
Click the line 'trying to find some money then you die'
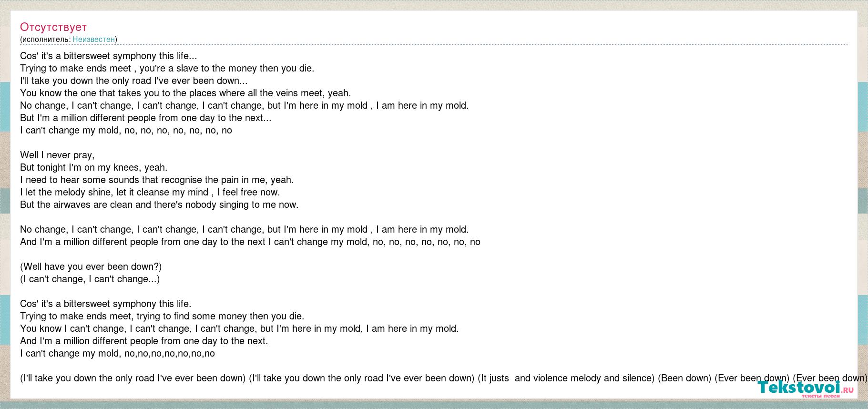(x=162, y=316)
